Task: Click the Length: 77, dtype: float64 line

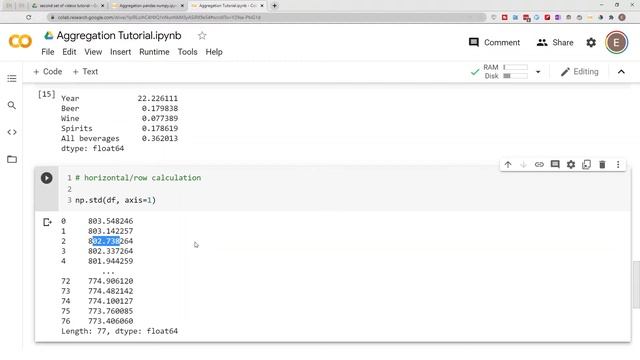Action: (x=120, y=331)
